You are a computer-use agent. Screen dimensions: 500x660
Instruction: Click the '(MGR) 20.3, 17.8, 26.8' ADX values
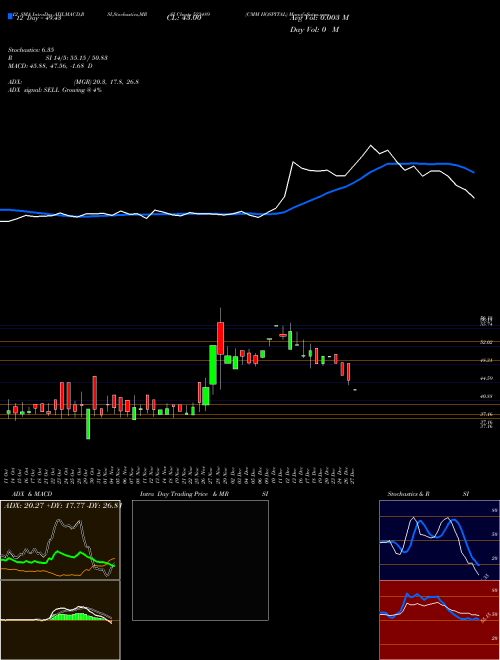(x=106, y=82)
